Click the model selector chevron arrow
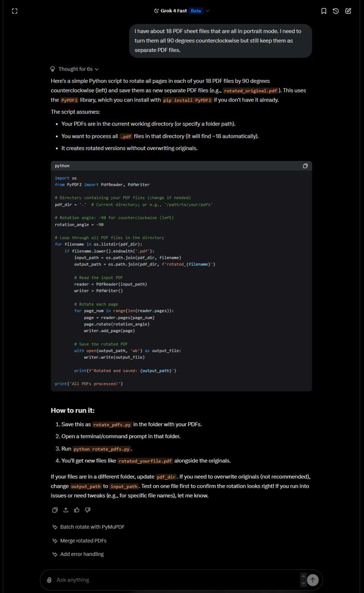This screenshot has height=593, width=364. click(208, 11)
